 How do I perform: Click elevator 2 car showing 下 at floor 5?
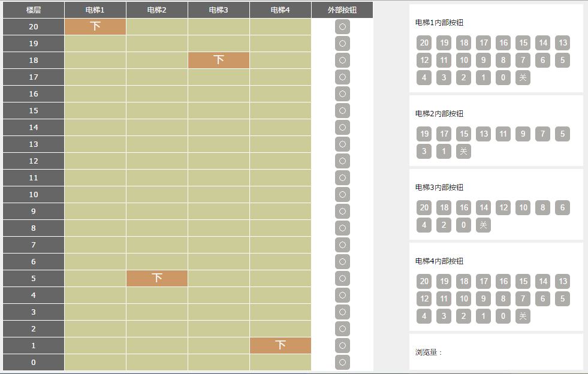coord(157,278)
